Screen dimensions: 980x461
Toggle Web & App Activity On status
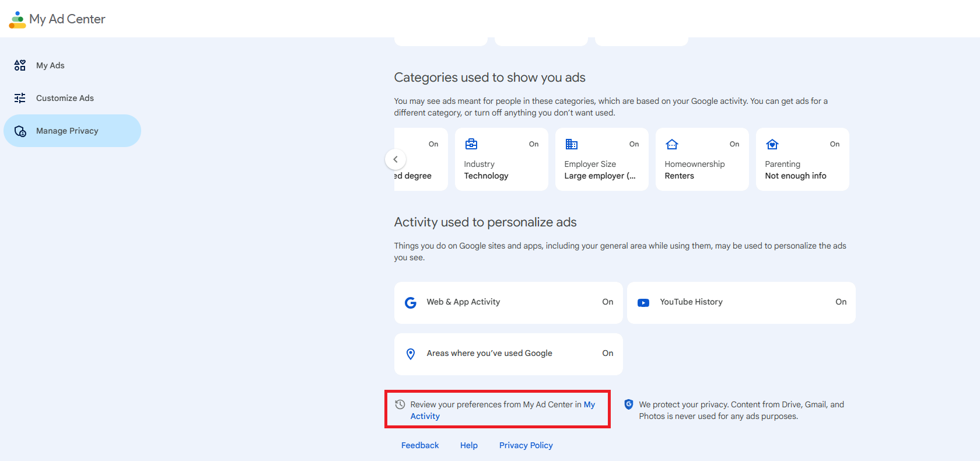pos(608,302)
